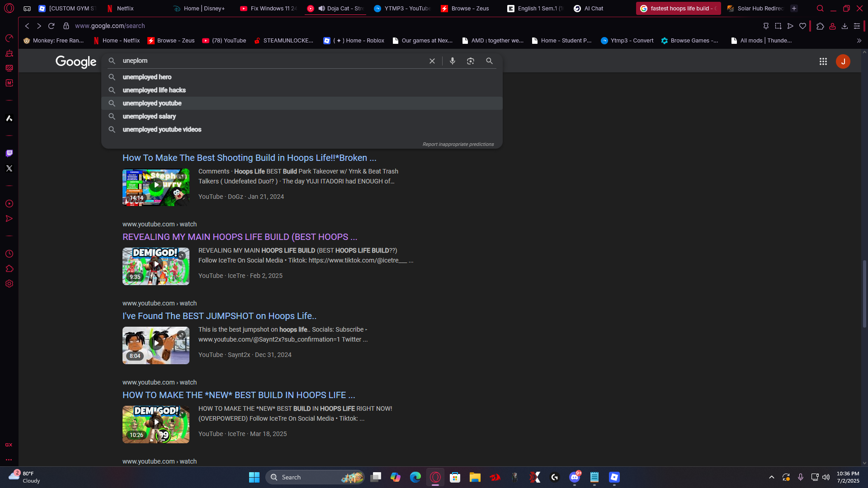Open "I've Found The BEST JUMPSHOT" result

pos(219,316)
